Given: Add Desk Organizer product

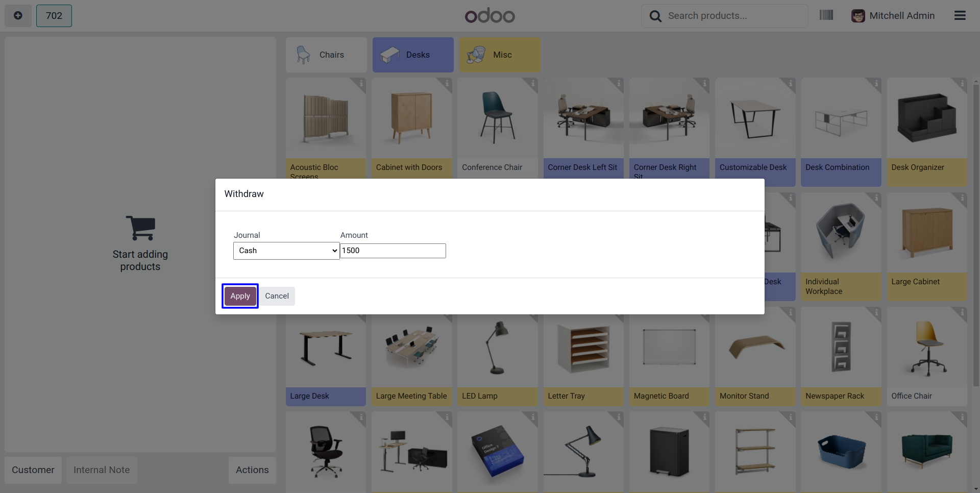Looking at the screenshot, I should [927, 132].
